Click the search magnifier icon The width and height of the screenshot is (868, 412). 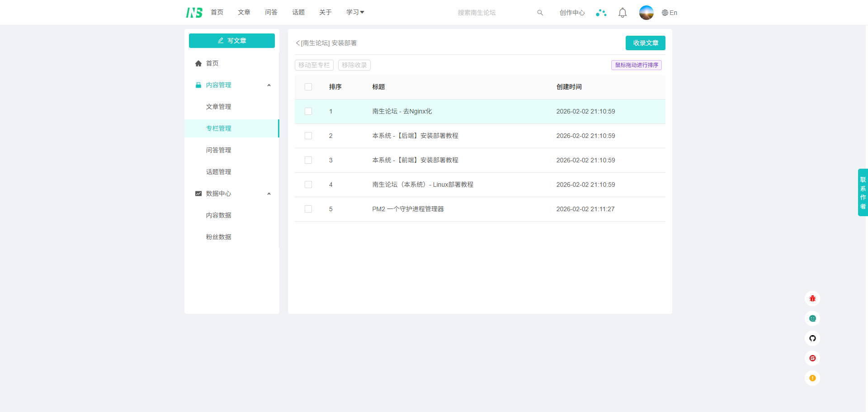pos(540,13)
